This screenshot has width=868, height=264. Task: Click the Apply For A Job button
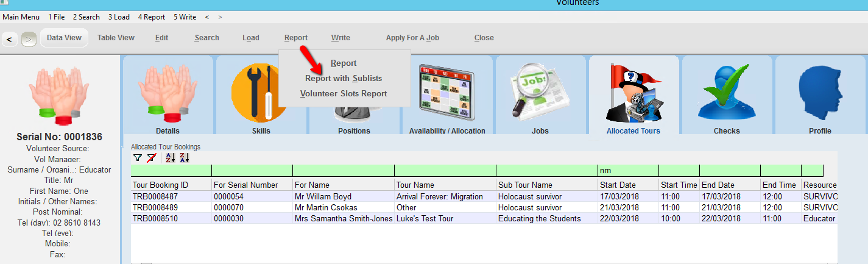point(412,38)
